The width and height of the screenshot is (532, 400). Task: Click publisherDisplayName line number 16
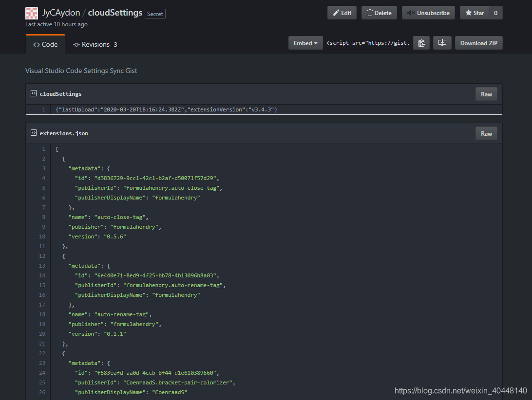[42, 295]
